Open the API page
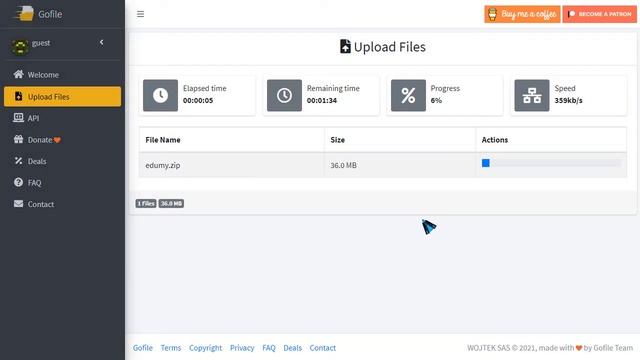The width and height of the screenshot is (640, 360). pos(62,118)
